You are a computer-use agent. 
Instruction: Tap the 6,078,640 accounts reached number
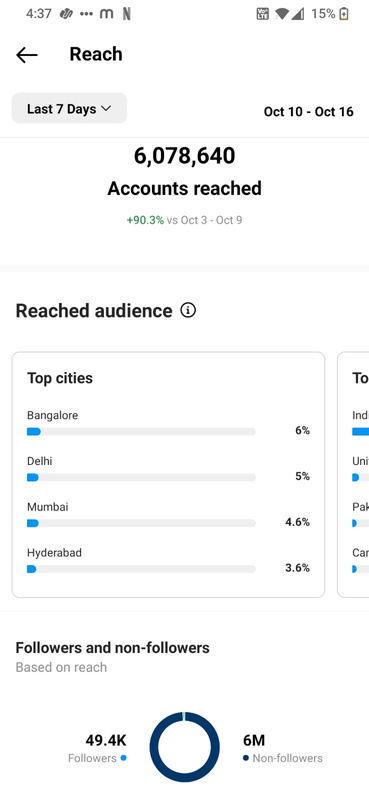(184, 156)
